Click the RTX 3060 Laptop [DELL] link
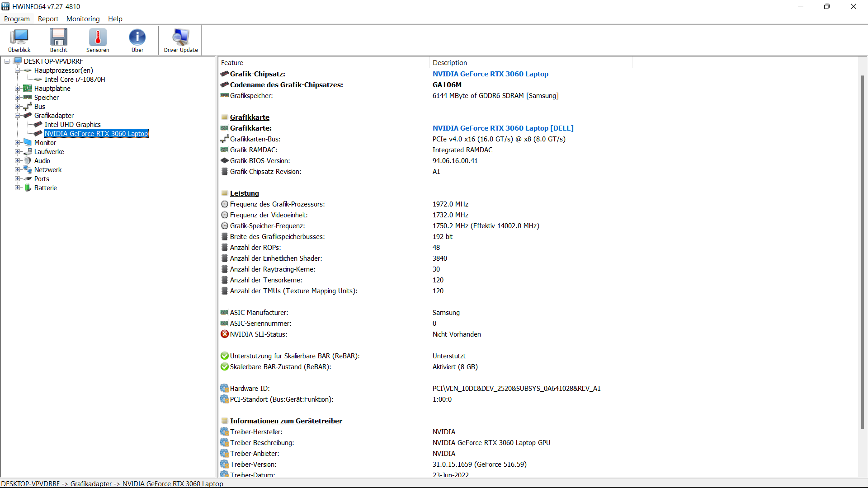The image size is (868, 488). click(503, 128)
